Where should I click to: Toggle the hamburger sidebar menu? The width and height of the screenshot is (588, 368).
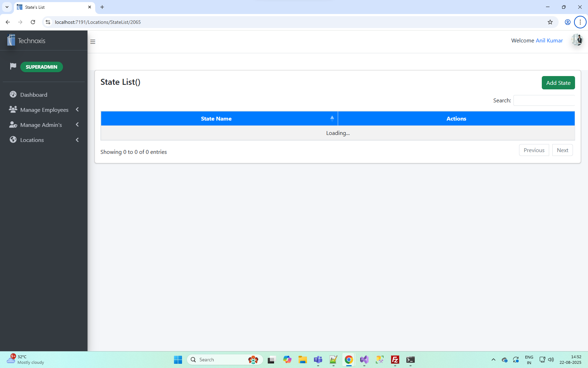pos(93,42)
